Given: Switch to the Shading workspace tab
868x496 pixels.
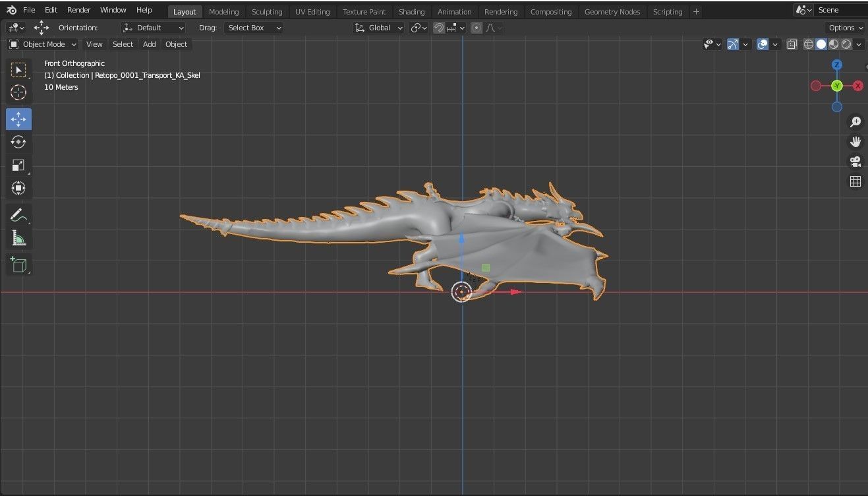Looking at the screenshot, I should click(411, 12).
